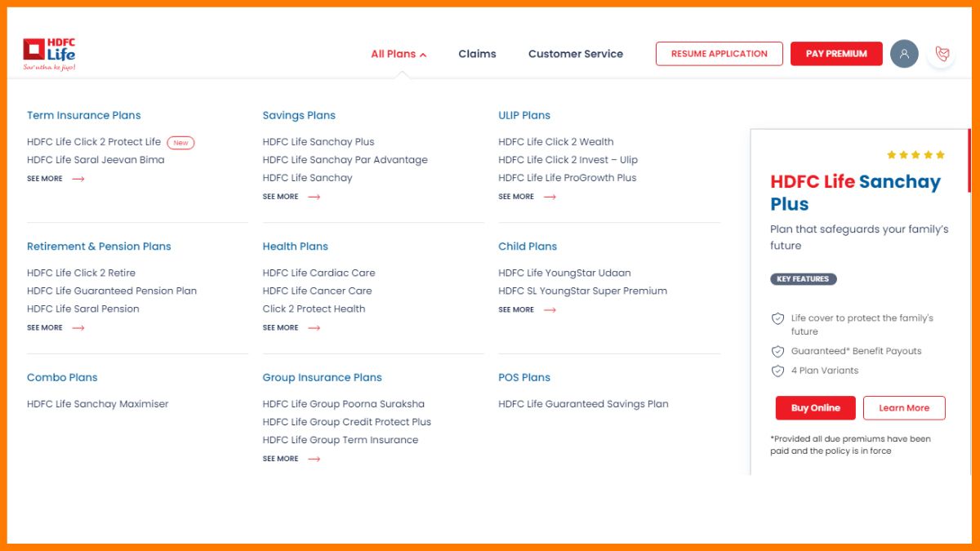This screenshot has height=551, width=980.
Task: Click the shield icon beside Guaranteed Benefit Payouts
Action: (x=777, y=351)
